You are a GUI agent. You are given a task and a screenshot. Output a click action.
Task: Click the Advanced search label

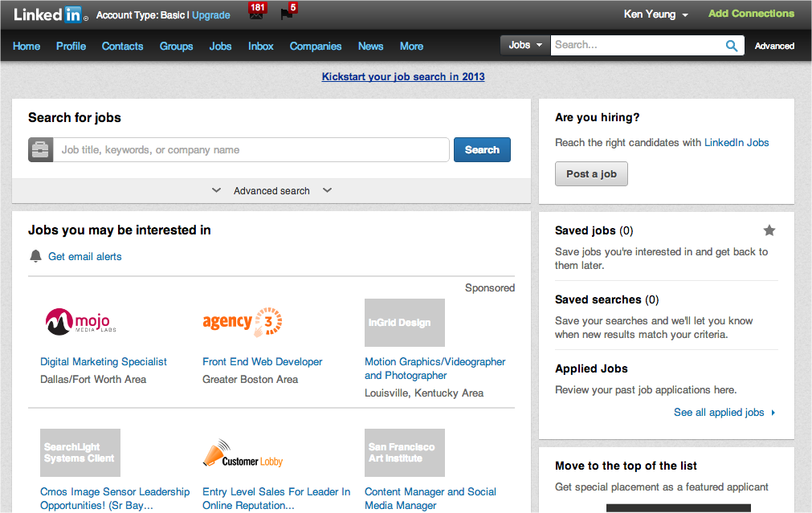[271, 191]
